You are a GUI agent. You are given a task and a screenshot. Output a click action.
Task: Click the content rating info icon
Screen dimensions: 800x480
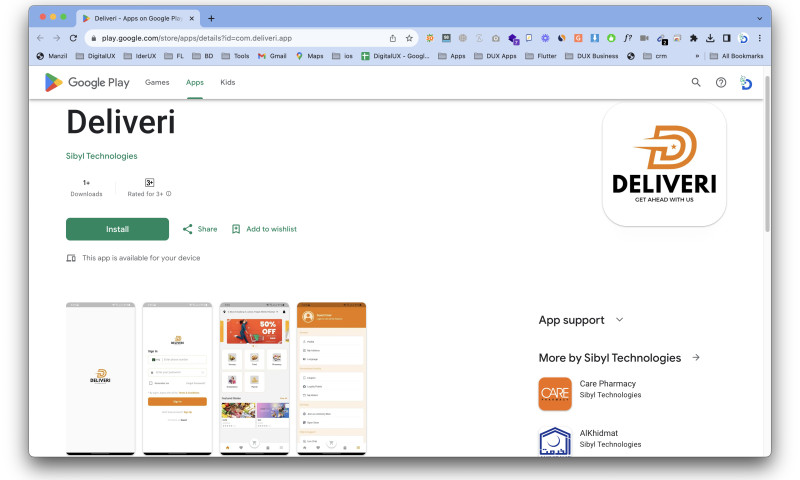tap(169, 194)
